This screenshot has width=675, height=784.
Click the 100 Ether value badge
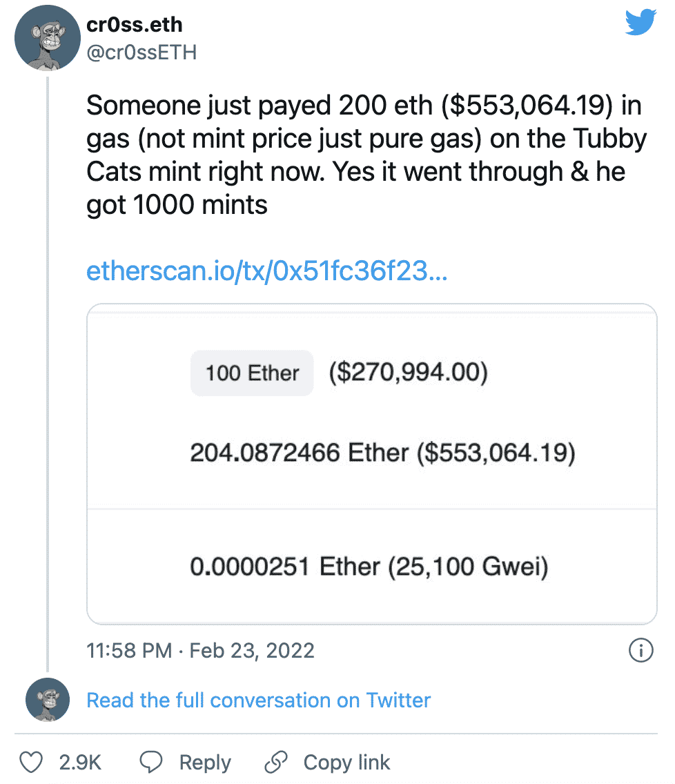[251, 373]
